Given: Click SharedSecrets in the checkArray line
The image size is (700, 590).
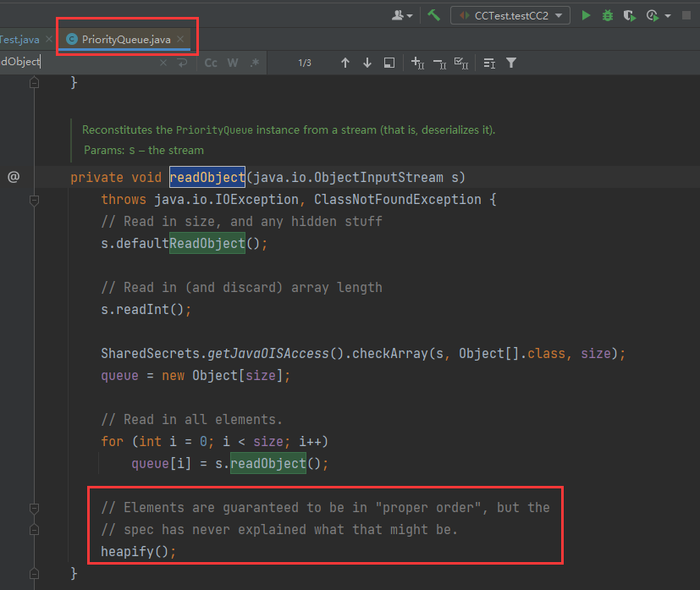Looking at the screenshot, I should click(x=150, y=354).
